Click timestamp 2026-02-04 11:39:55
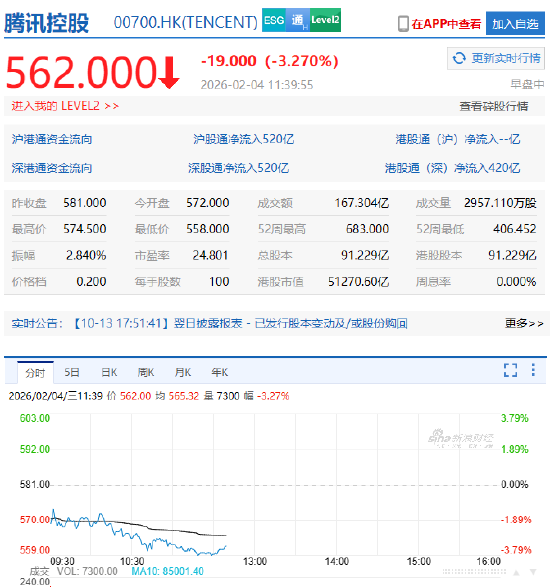 [257, 85]
